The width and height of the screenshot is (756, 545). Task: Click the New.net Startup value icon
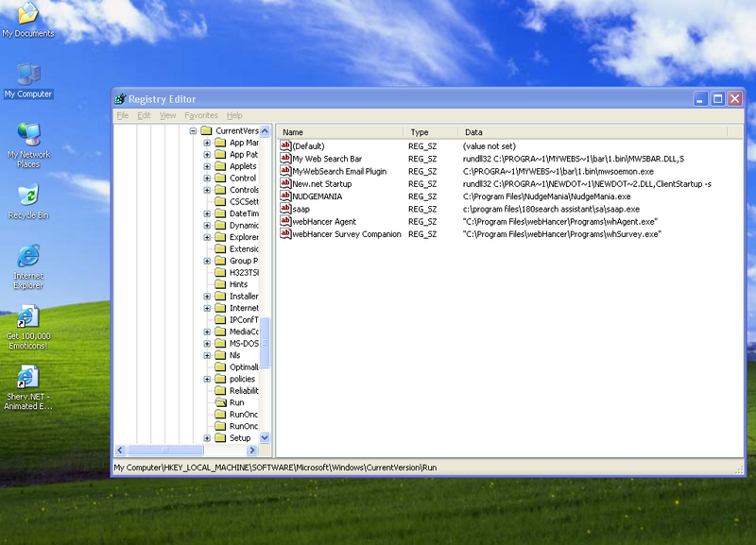click(285, 183)
